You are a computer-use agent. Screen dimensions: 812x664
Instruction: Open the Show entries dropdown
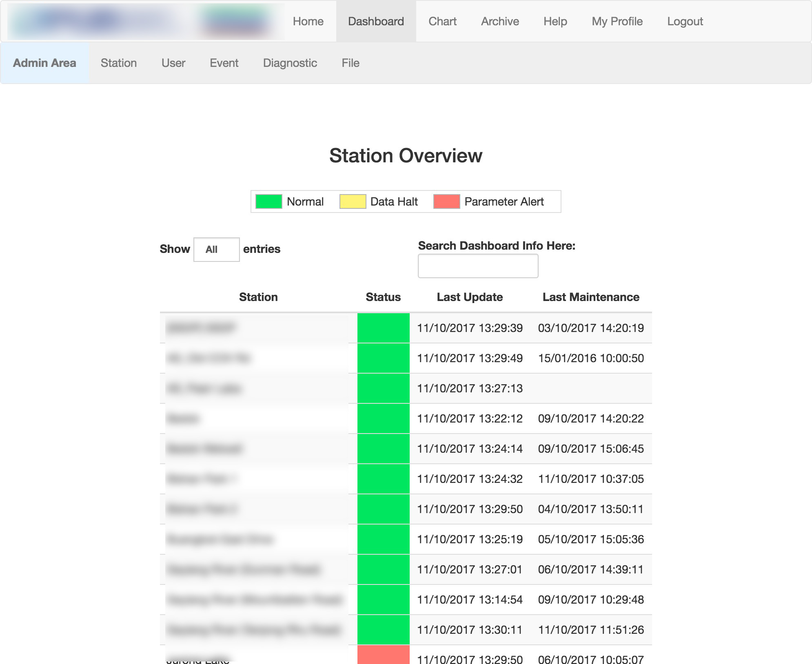216,249
